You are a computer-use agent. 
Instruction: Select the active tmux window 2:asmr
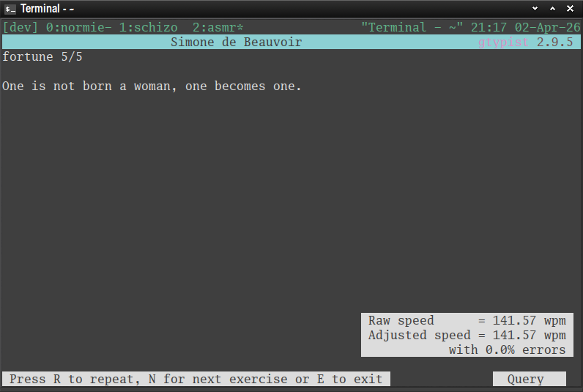218,28
